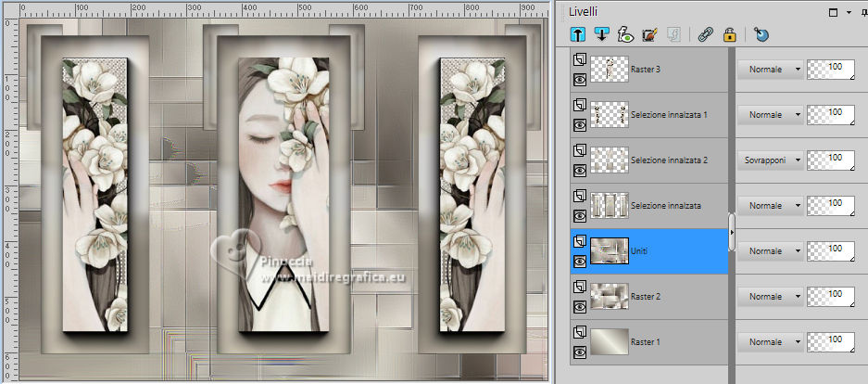Select the "Selezione innalzata 2" layer name
Viewport: 868px width, 384px height.
[x=669, y=160]
